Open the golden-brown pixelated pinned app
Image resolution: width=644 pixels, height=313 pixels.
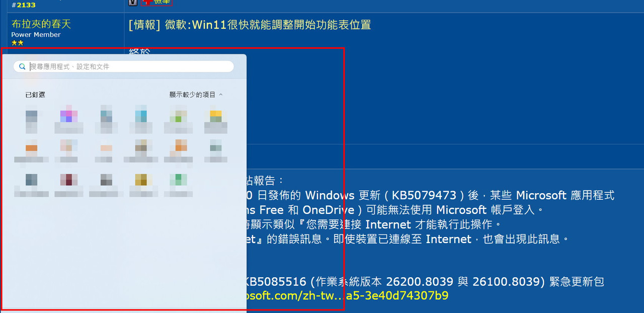[141, 180]
